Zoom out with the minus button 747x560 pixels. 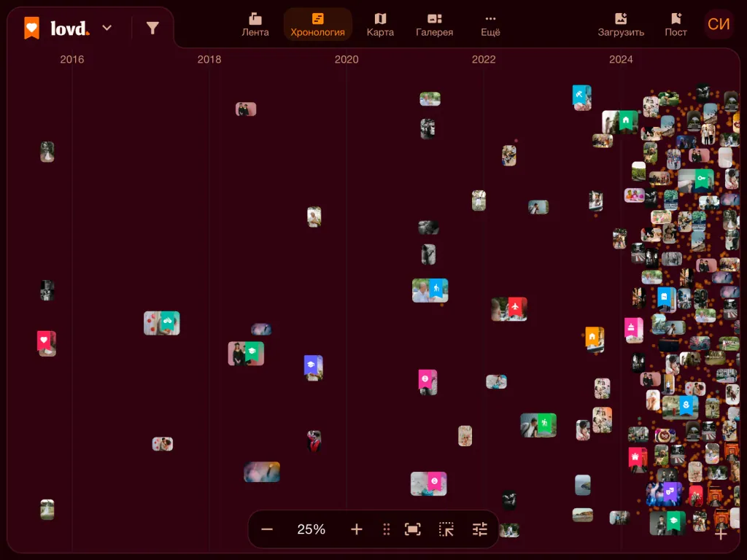pyautogui.click(x=267, y=529)
